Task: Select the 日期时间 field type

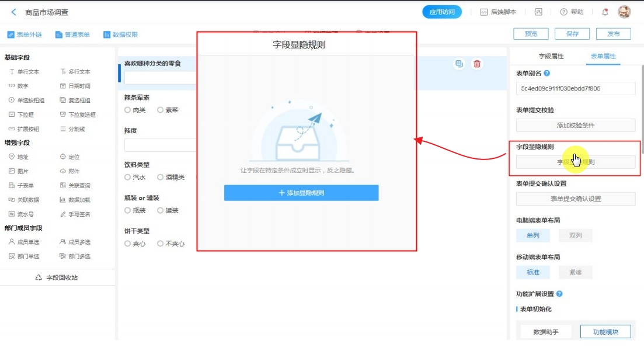Action: [75, 86]
